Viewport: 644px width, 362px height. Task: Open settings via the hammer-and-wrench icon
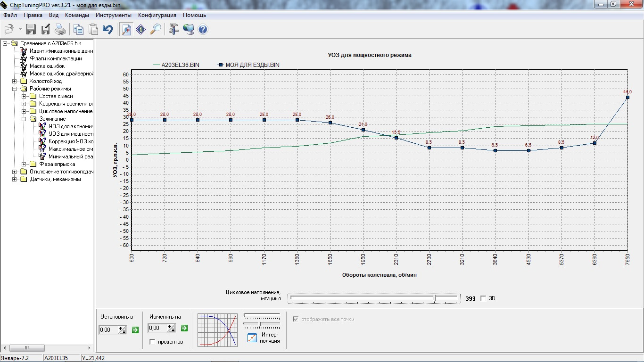click(x=173, y=30)
